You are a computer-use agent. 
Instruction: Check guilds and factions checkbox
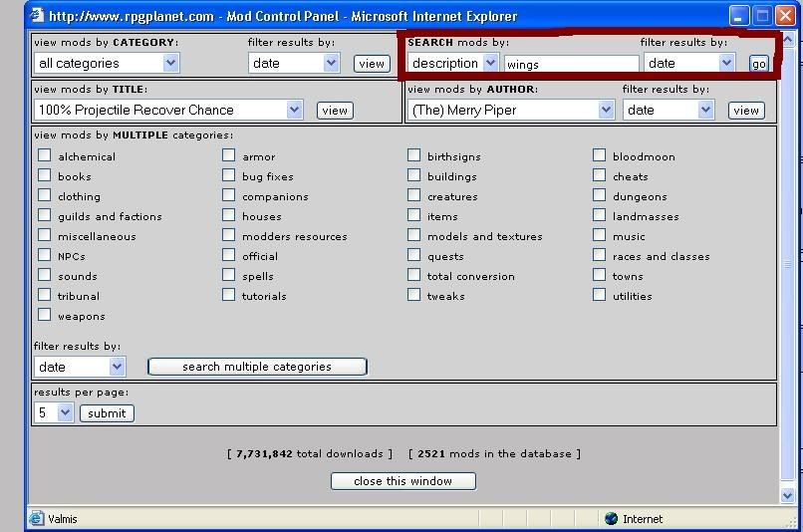45,215
